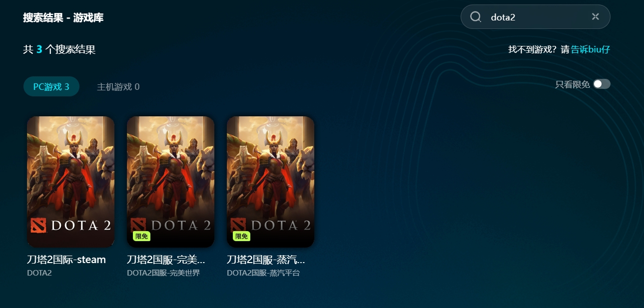Click the 刀塔2国服-蒸汽... title
Screen dimensions: 644x308
pos(266,260)
